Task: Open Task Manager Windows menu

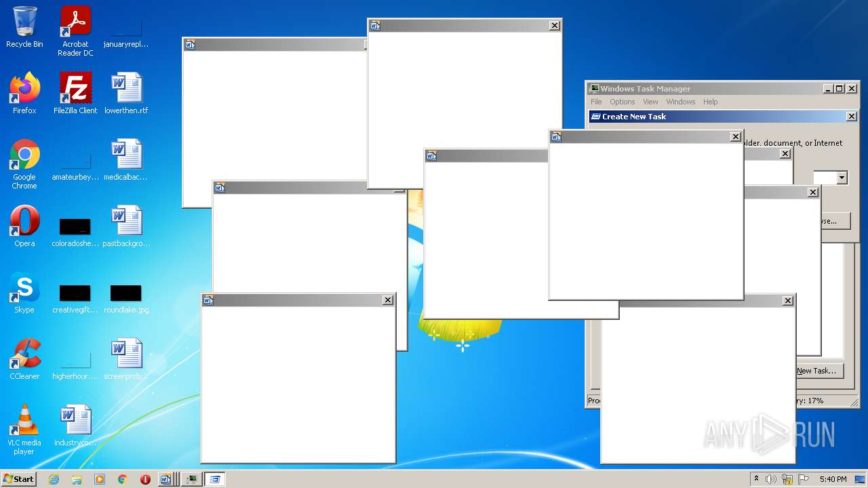Action: click(680, 102)
